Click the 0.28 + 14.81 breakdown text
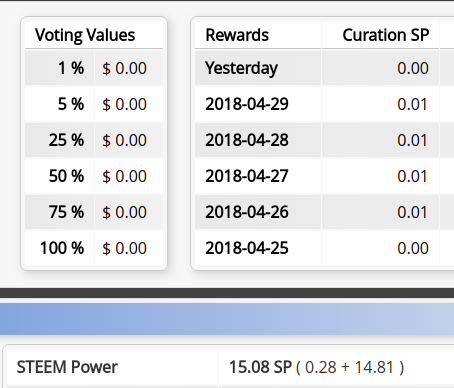 350,367
